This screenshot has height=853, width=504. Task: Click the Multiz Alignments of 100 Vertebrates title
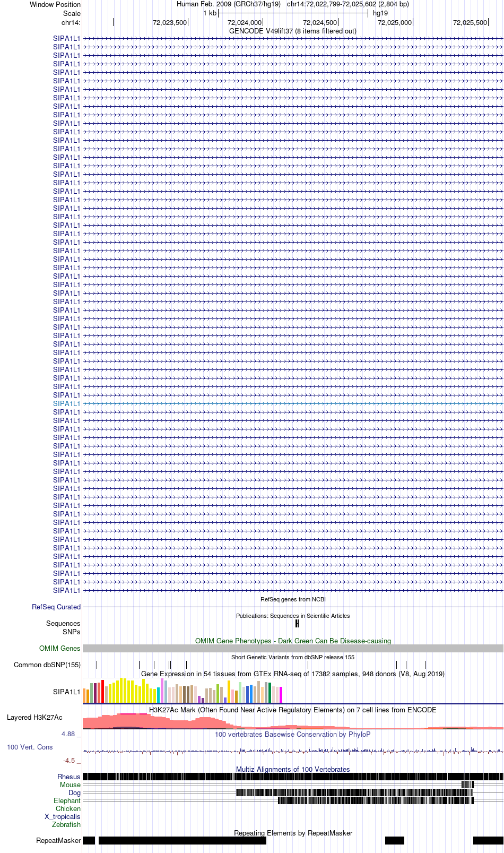click(293, 769)
